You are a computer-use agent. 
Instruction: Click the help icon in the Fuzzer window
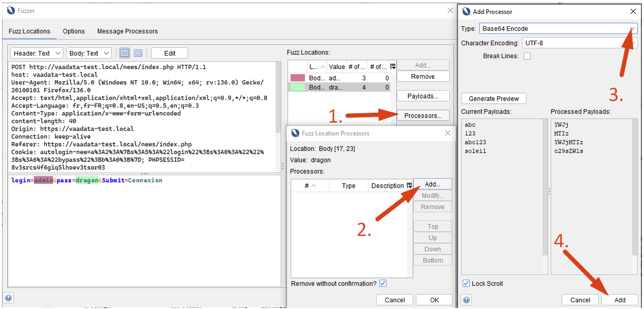coord(8,297)
